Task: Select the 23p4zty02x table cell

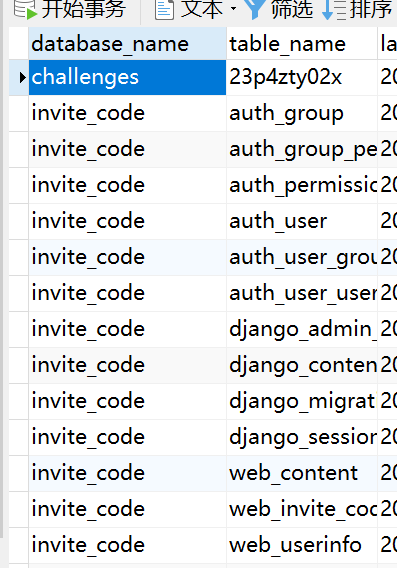Action: 302,78
